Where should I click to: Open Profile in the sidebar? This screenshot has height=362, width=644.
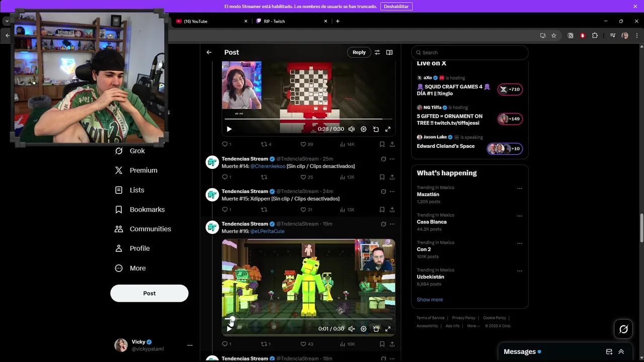click(132, 248)
